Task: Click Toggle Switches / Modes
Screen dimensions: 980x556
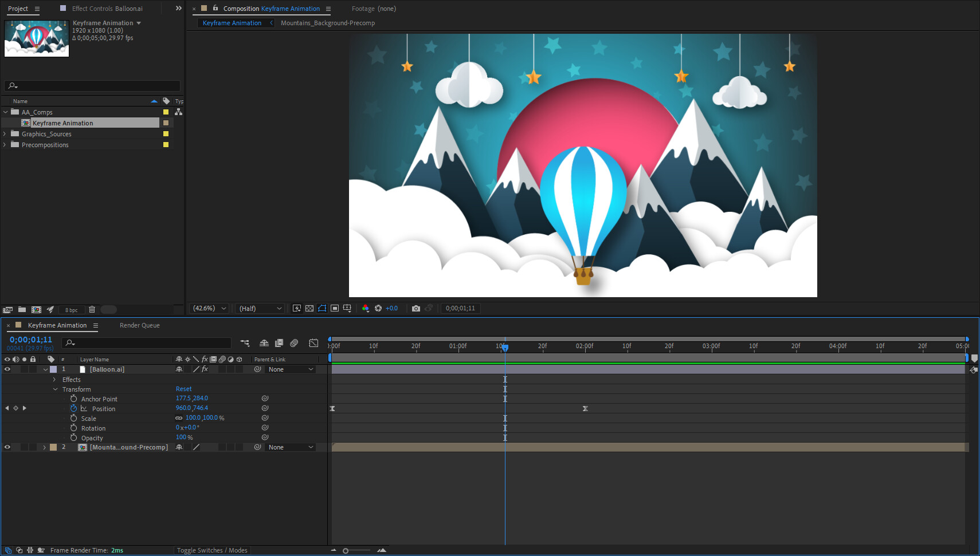Action: click(212, 550)
